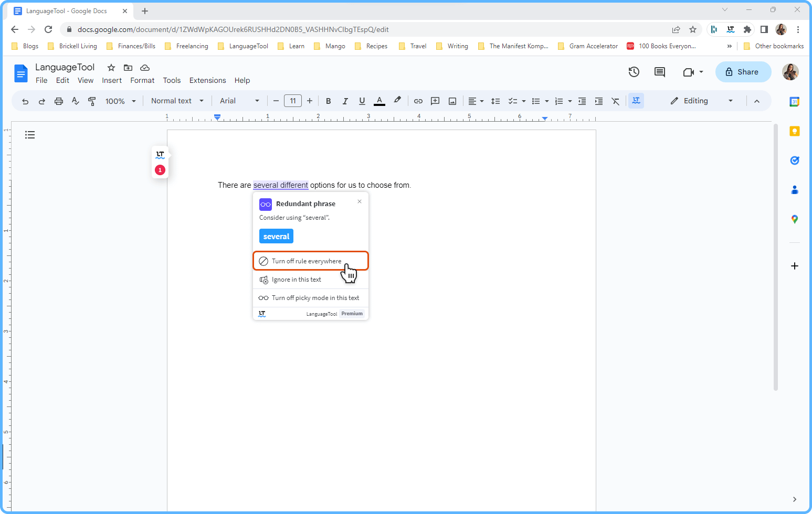The width and height of the screenshot is (812, 514).
Task: Open the Extensions menu
Action: (x=207, y=80)
